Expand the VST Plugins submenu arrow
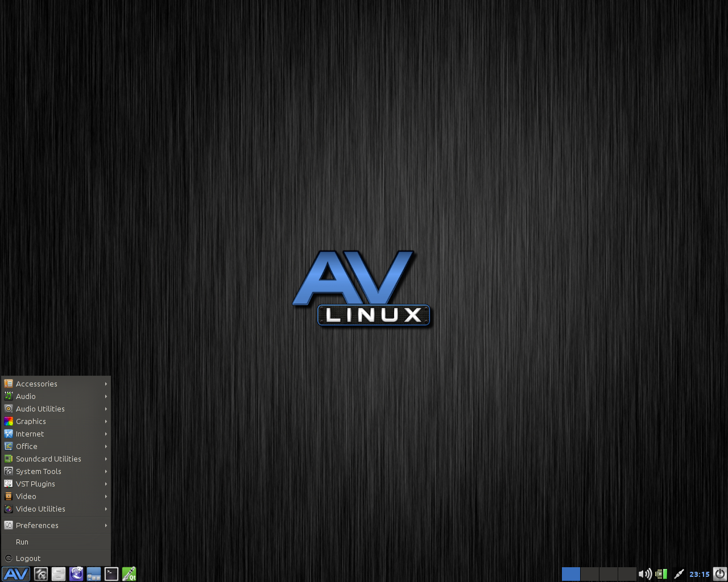728x582 pixels. click(x=106, y=484)
